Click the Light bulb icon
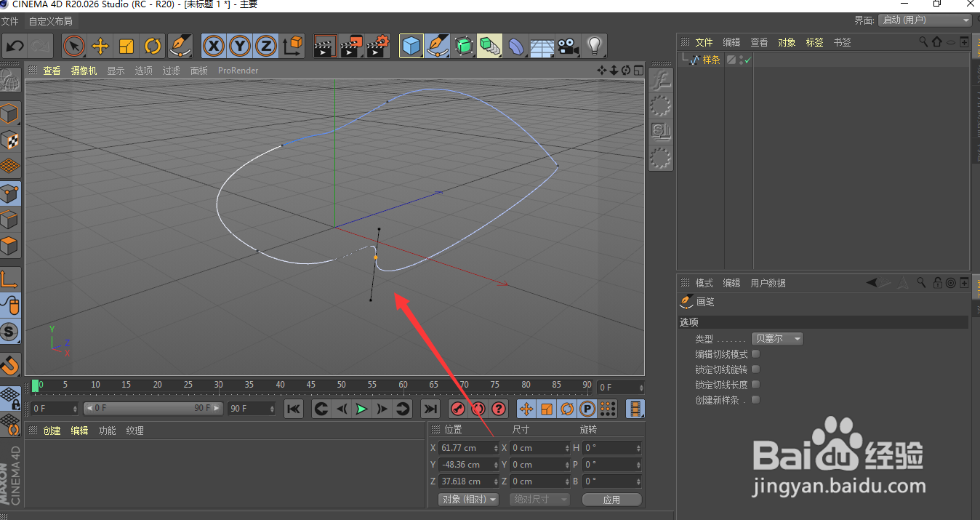Viewport: 980px width, 520px height. coord(595,46)
